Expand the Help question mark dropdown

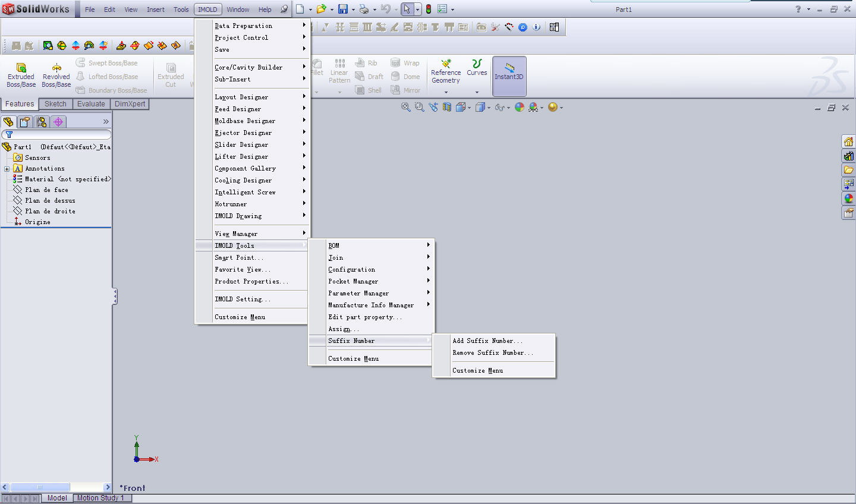(x=808, y=9)
